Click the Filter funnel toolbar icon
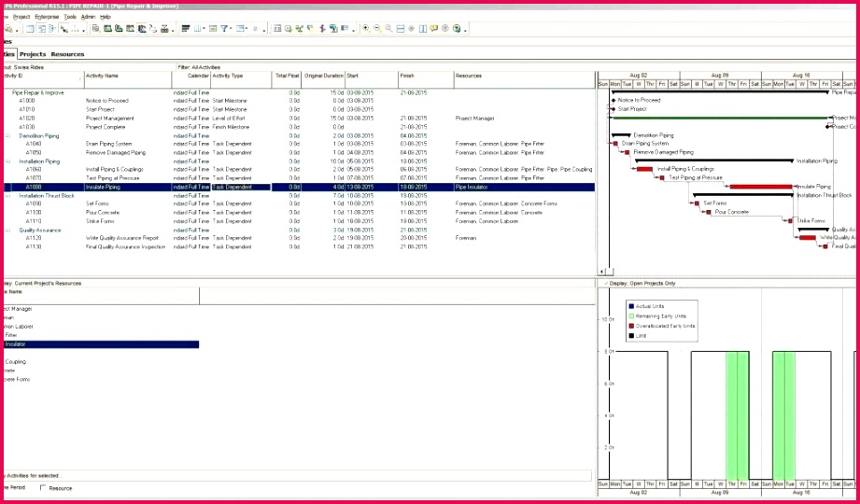The width and height of the screenshot is (860, 504). click(x=225, y=29)
